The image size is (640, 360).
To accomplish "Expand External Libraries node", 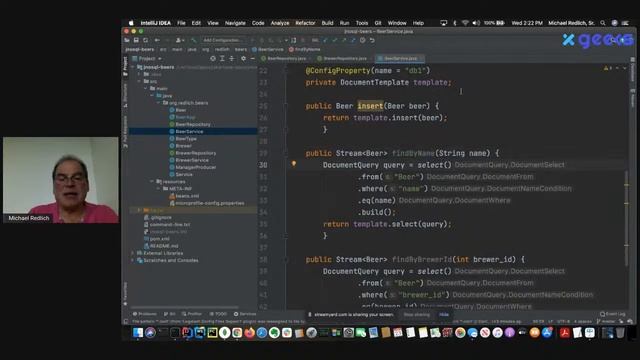I will (133, 253).
